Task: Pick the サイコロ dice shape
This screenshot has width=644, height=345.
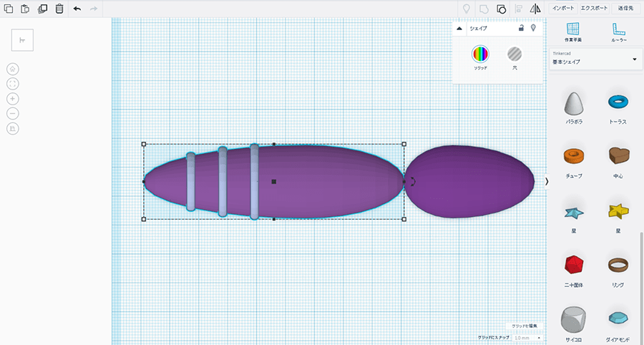Action: (x=573, y=320)
